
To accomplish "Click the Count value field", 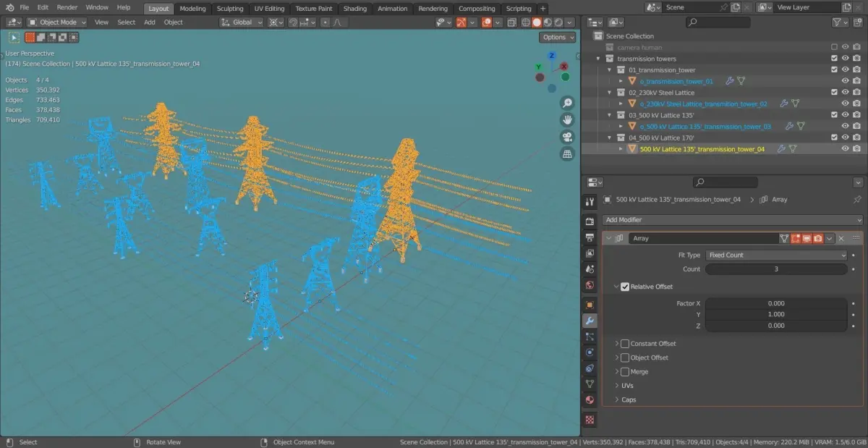I will coord(776,269).
